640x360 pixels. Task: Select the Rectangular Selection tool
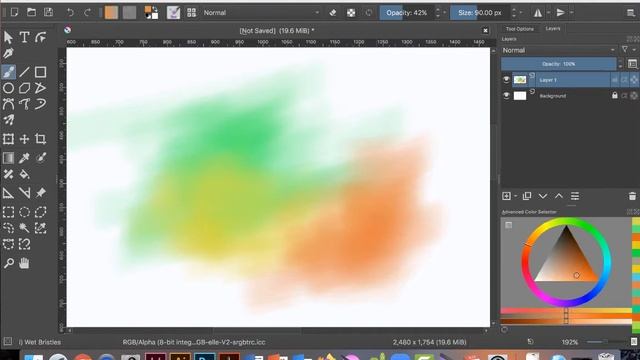click(x=8, y=212)
